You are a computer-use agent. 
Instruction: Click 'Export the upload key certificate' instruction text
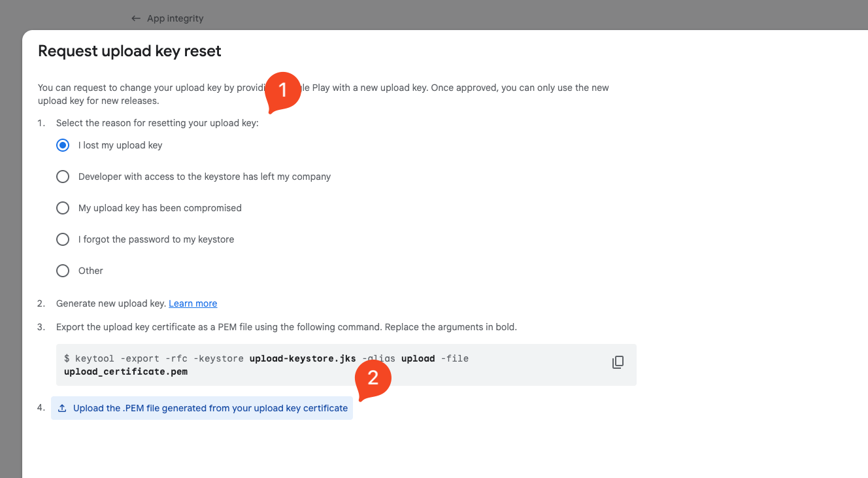tap(286, 327)
